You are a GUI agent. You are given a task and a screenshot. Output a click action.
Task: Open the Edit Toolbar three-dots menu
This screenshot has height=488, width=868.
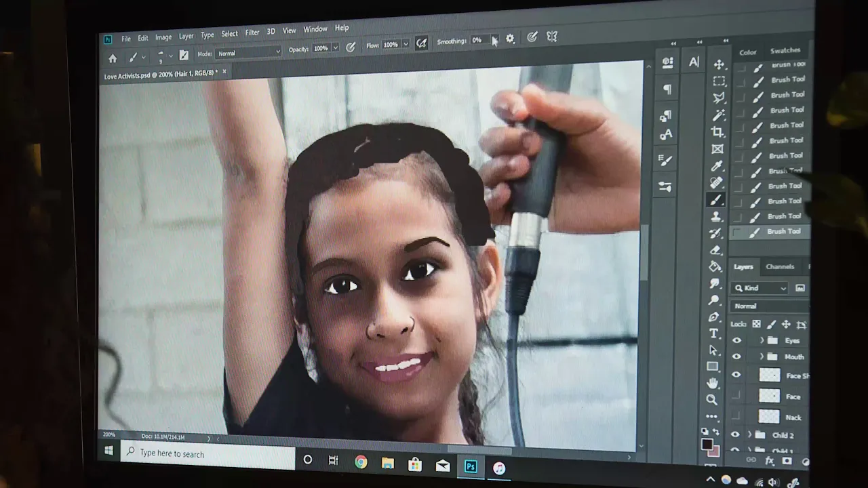(711, 416)
